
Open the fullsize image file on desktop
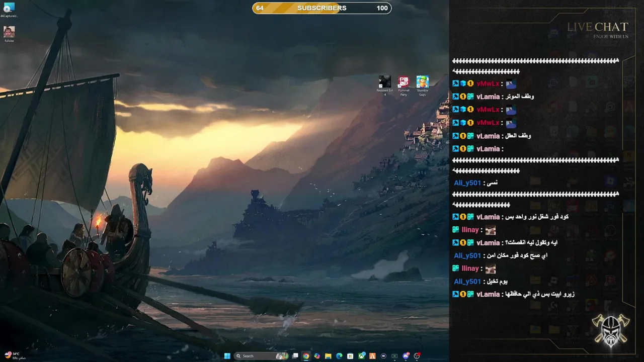click(x=9, y=34)
